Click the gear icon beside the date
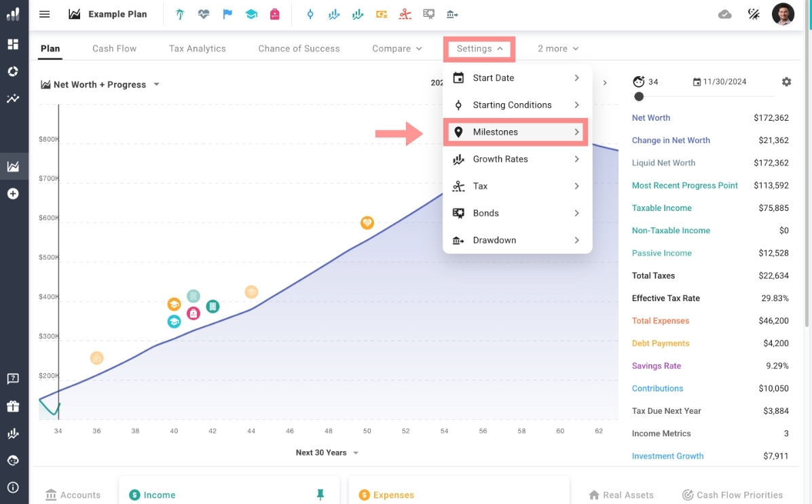Image resolution: width=812 pixels, height=504 pixels. (x=786, y=82)
